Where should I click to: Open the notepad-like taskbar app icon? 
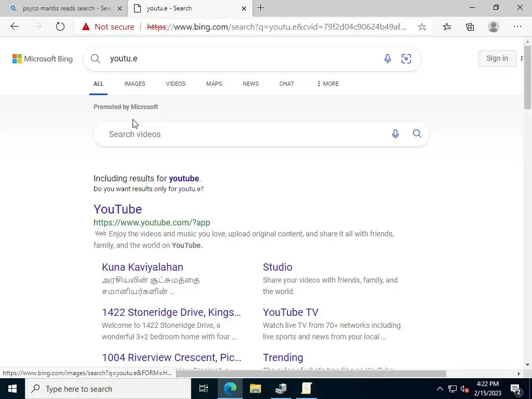pos(307,389)
